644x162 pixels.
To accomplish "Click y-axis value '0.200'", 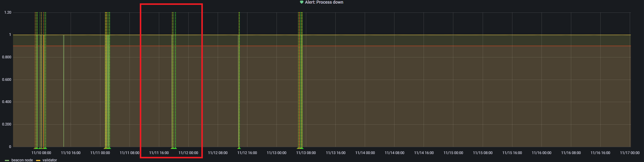I will (x=7, y=124).
